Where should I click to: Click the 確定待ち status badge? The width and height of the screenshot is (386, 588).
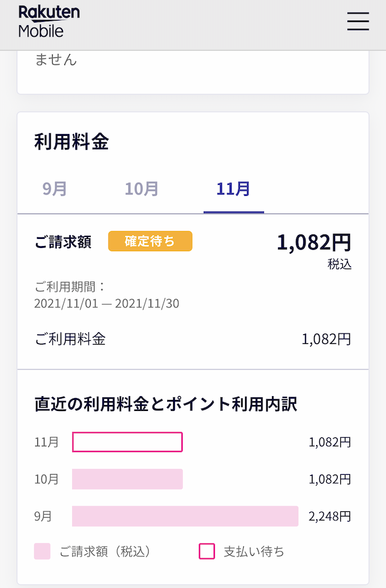150,242
